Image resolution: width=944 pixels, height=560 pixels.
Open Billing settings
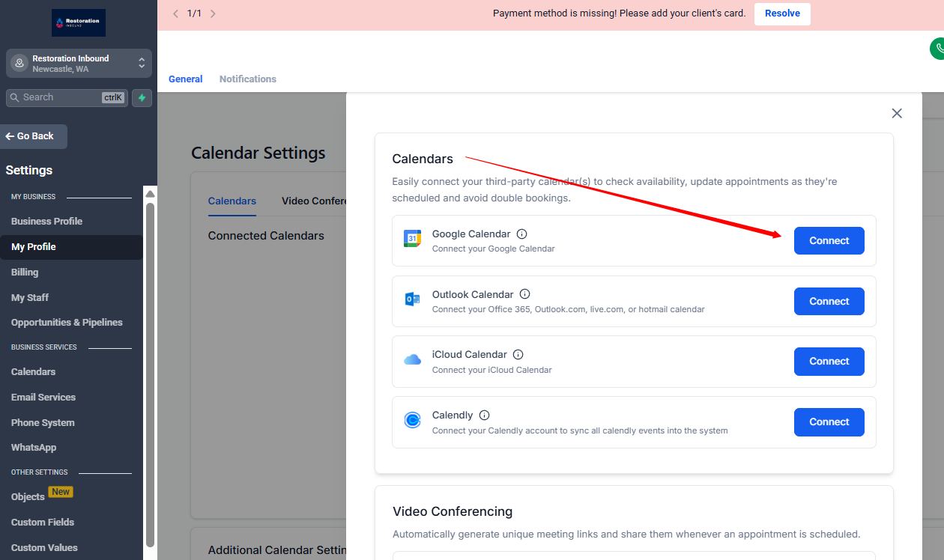click(x=25, y=273)
